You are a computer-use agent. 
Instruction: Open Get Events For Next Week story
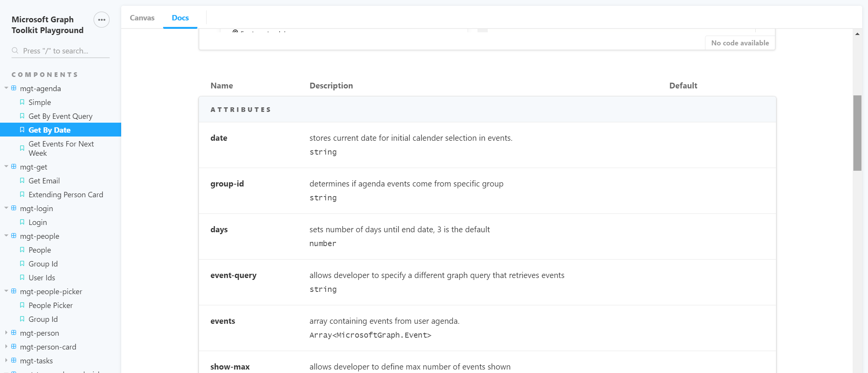(x=60, y=148)
